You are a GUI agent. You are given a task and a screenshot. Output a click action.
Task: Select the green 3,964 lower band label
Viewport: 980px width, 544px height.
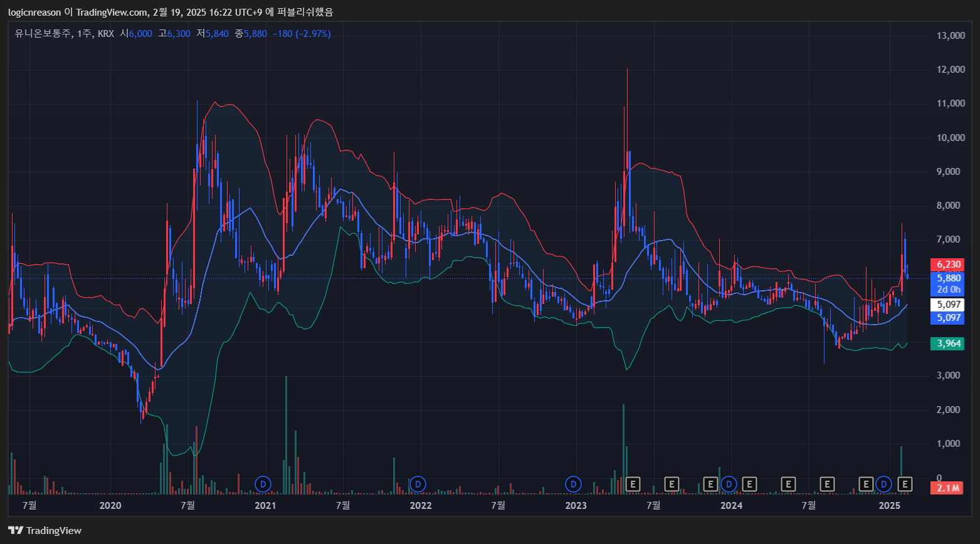pos(949,343)
